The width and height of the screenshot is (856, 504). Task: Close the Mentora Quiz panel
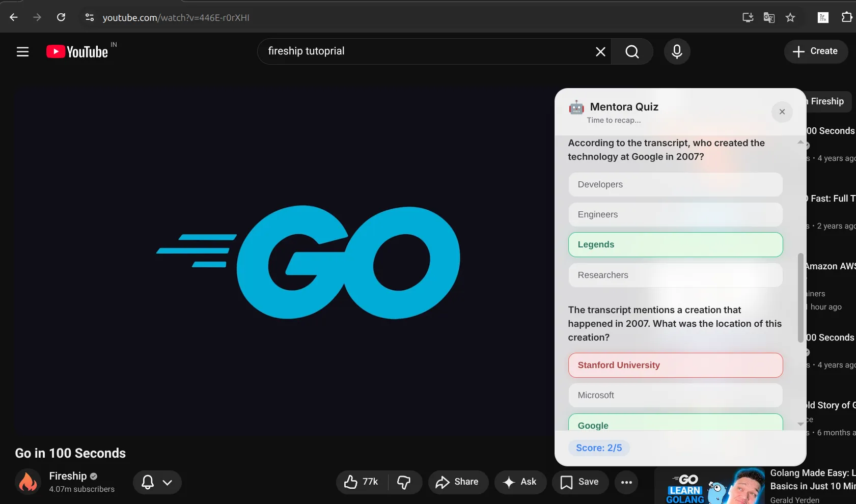tap(782, 112)
